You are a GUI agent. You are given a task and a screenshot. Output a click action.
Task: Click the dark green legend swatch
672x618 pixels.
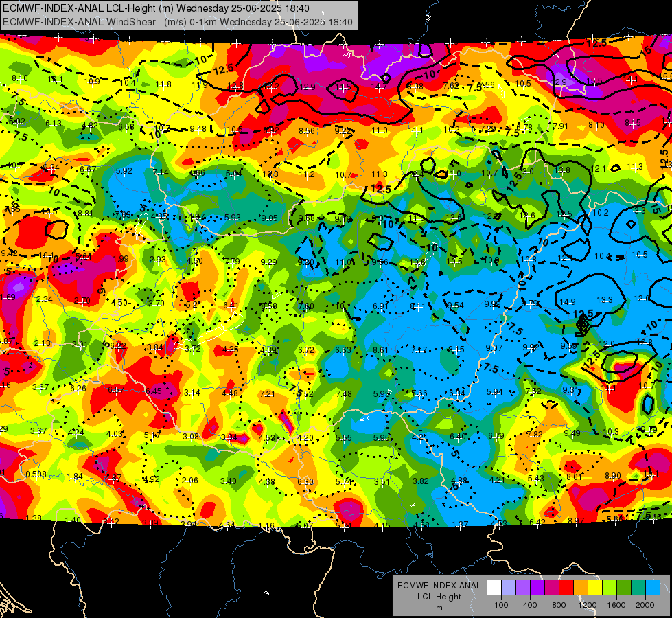pos(624,587)
